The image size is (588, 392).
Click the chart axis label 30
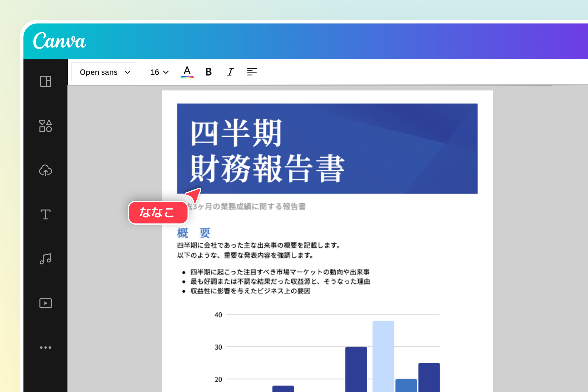click(218, 347)
